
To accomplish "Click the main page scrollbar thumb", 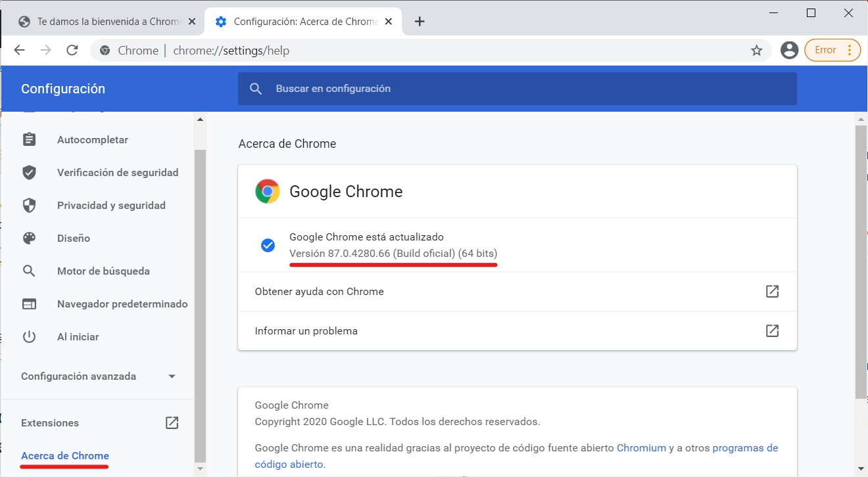I will click(x=861, y=261).
